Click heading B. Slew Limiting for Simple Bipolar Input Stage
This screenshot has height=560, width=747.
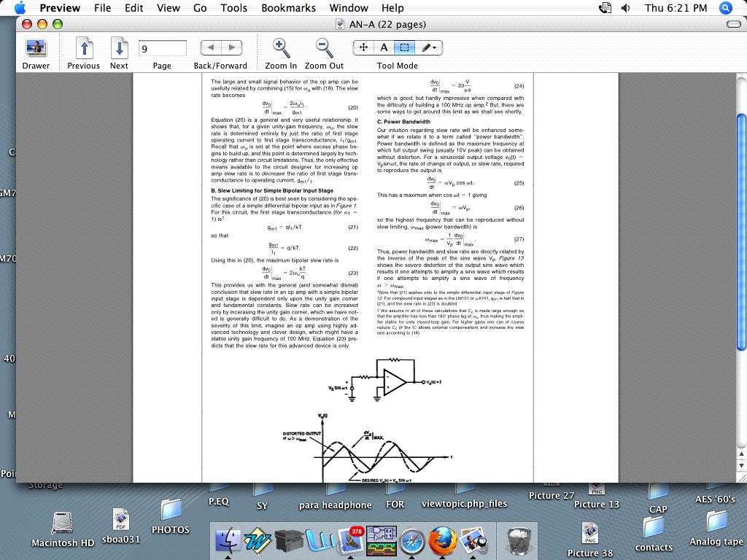[x=272, y=190]
